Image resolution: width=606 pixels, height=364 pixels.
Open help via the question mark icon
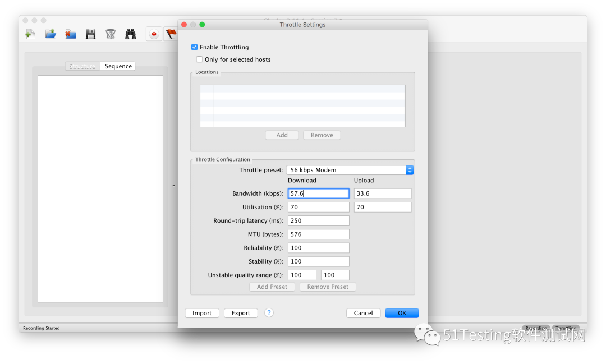[x=269, y=312]
